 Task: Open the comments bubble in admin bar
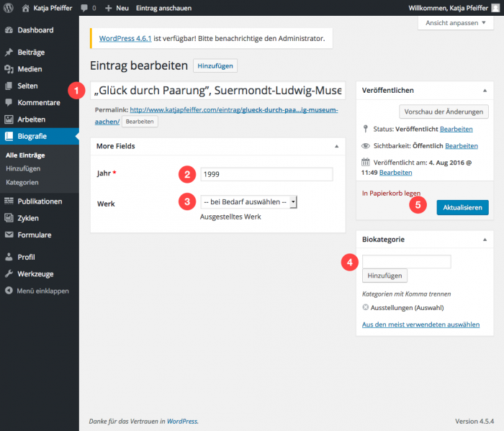84,8
